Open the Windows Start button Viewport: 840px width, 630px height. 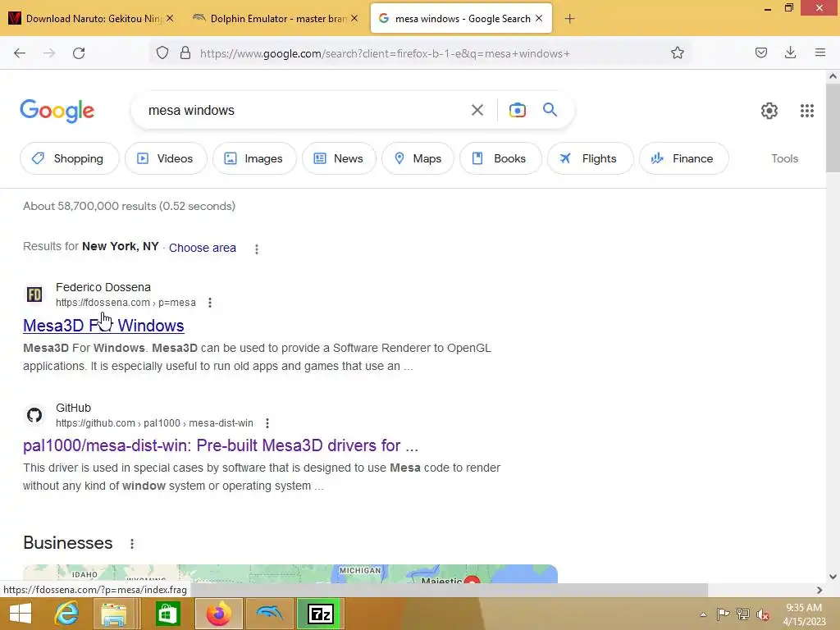[x=21, y=614]
